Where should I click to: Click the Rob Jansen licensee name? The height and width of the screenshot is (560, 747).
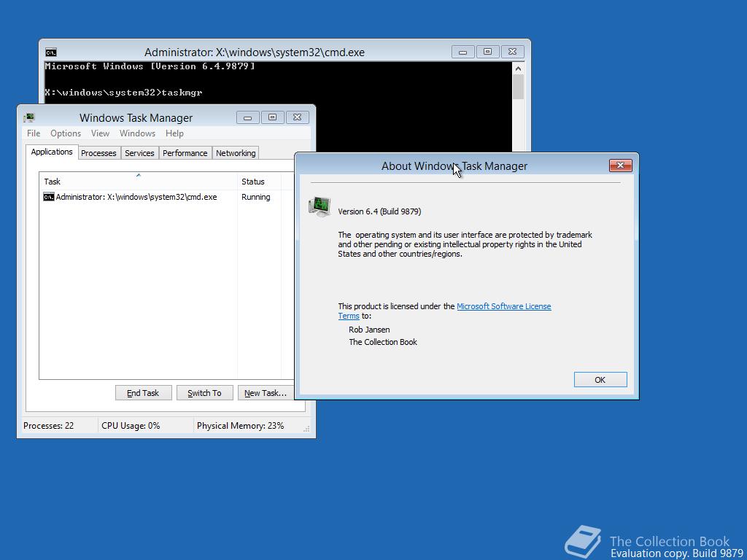coord(369,330)
